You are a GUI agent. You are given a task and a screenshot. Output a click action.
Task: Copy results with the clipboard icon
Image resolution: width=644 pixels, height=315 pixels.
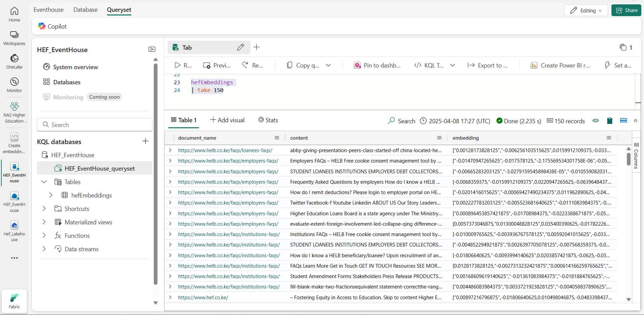pyautogui.click(x=610, y=121)
